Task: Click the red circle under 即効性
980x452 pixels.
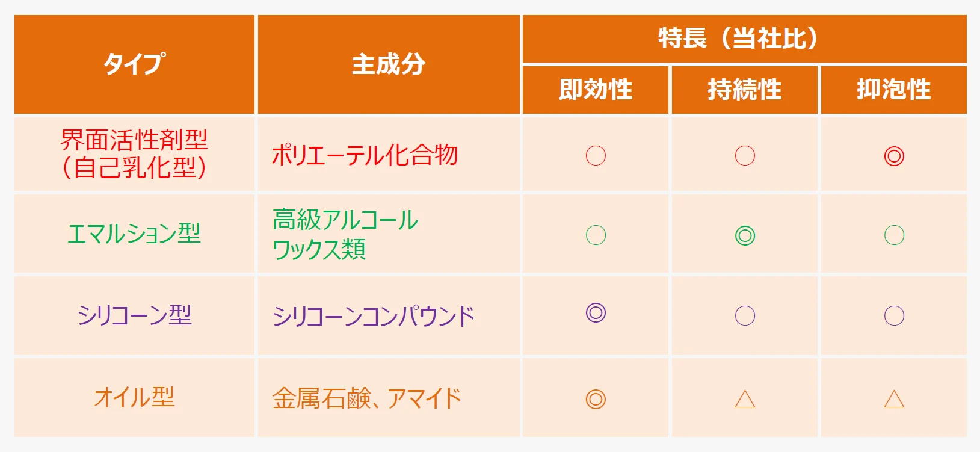Action: [596, 155]
